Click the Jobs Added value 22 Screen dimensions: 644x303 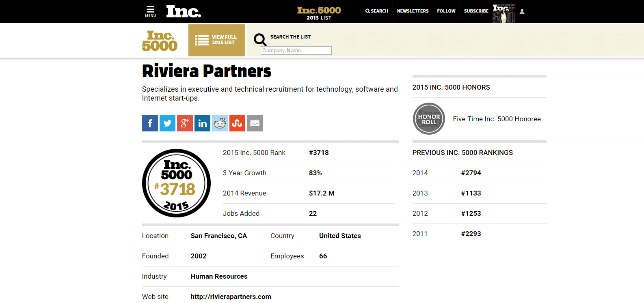tap(313, 213)
